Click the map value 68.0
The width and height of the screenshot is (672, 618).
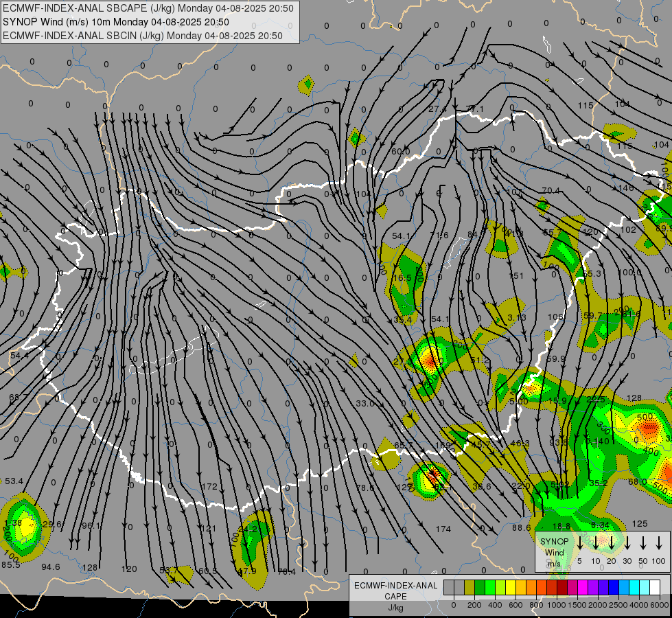pos(637,481)
